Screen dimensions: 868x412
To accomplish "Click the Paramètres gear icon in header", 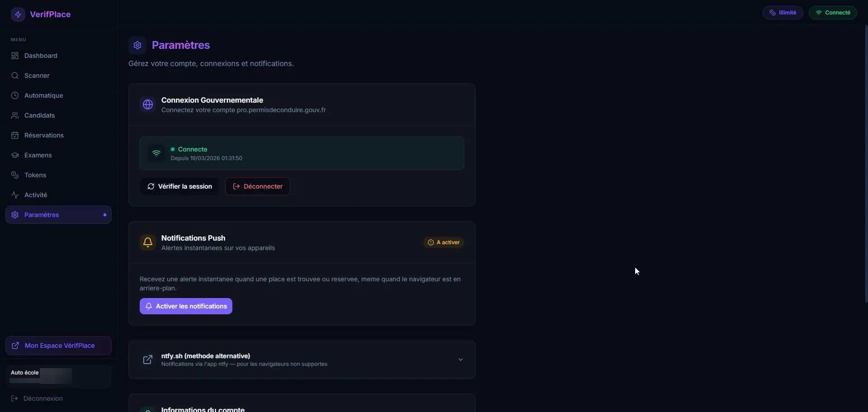I will point(137,45).
